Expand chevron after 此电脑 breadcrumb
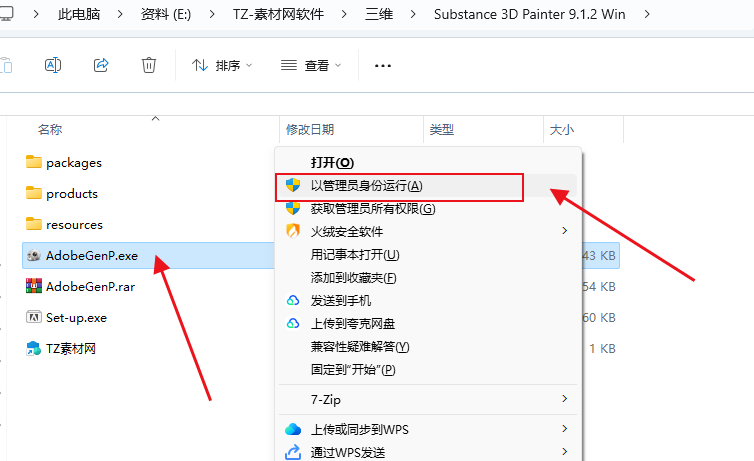754x461 pixels. pyautogui.click(x=120, y=14)
